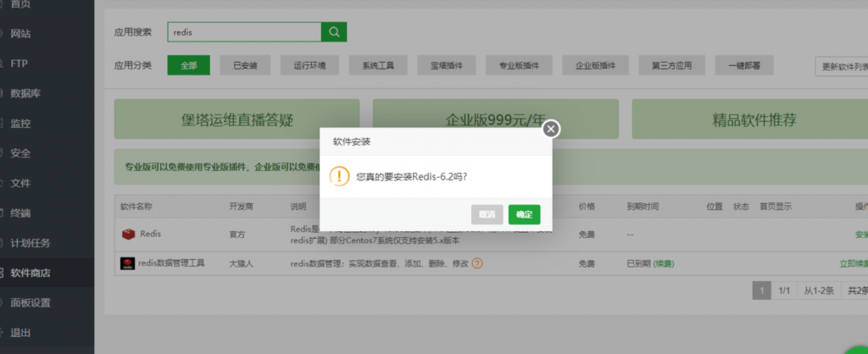Cancel installation with 取消 button
The height and width of the screenshot is (354, 868).
(487, 214)
